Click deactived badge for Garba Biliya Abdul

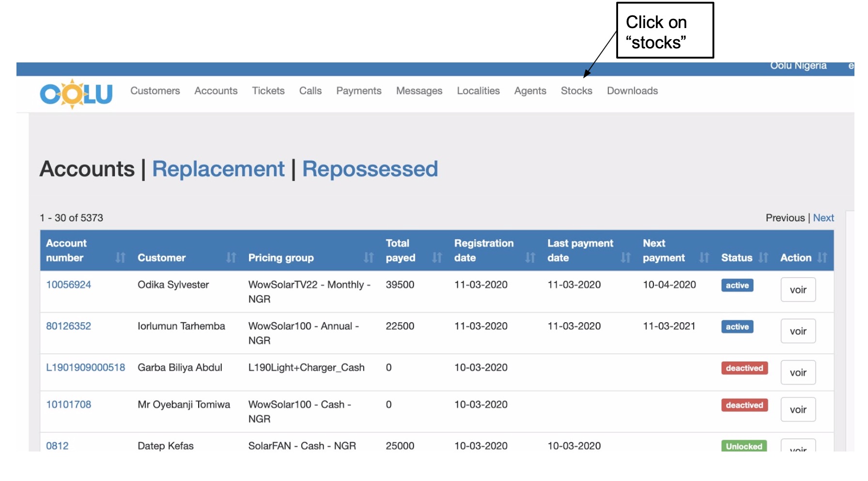(x=744, y=368)
